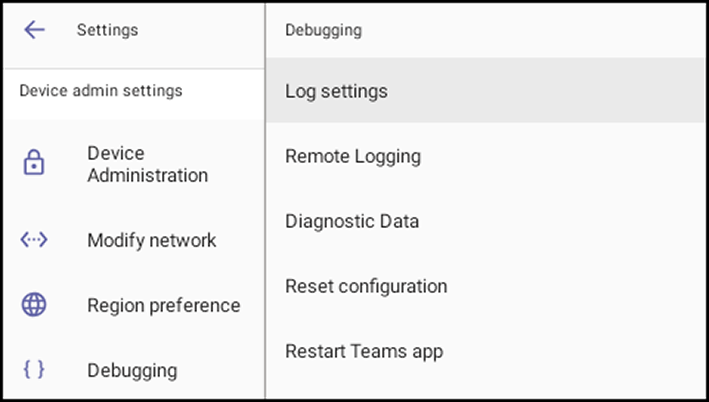Click the network arrows icon beside Modify network

(34, 239)
